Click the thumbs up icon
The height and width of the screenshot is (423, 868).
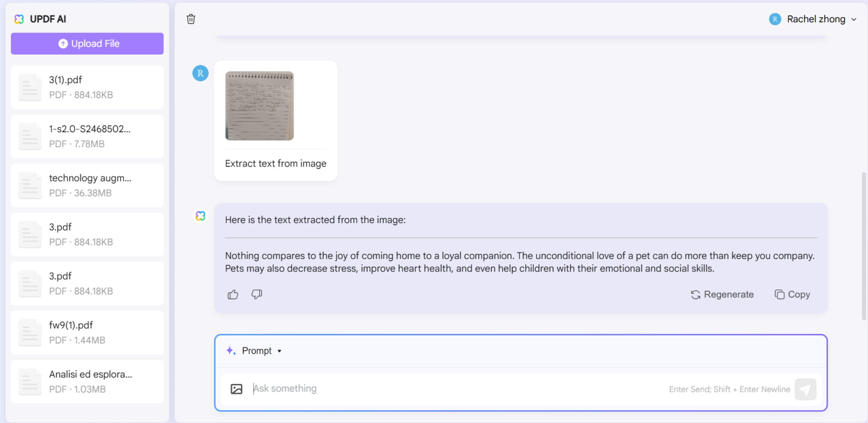[x=233, y=294]
